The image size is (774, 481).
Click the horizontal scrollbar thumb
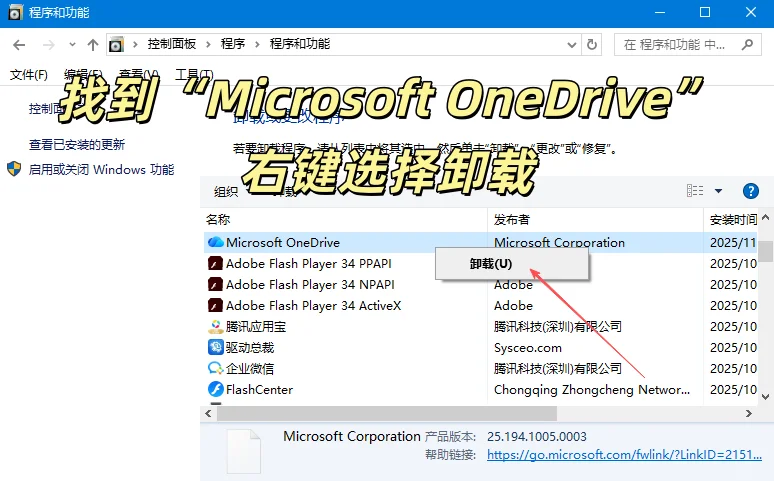click(x=387, y=414)
